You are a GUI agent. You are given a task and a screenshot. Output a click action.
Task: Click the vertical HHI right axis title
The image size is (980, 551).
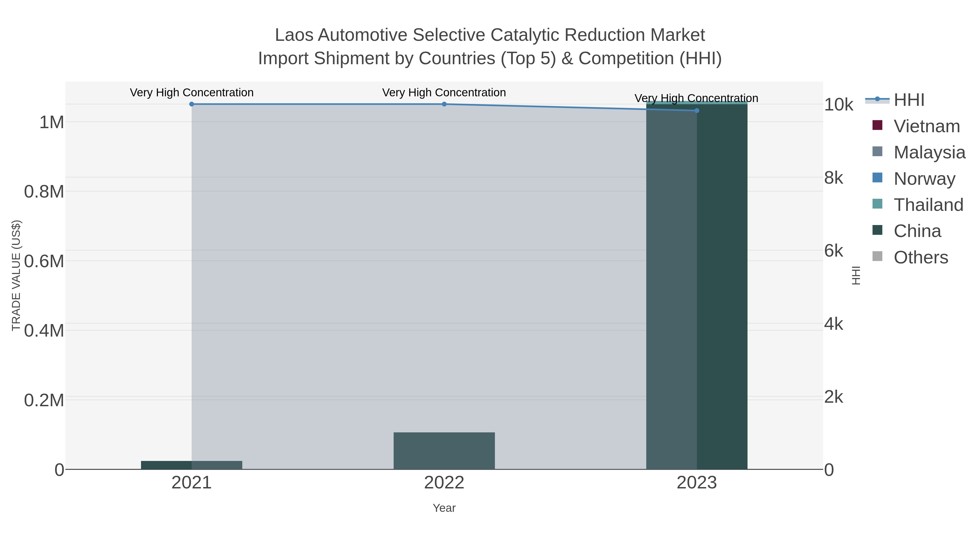coord(856,275)
